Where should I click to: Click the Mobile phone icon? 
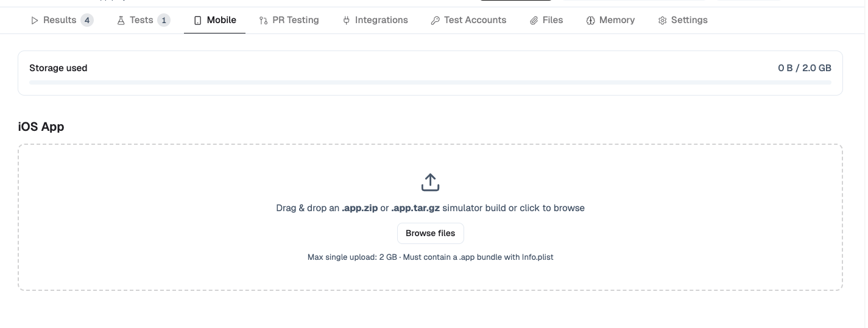(x=197, y=21)
